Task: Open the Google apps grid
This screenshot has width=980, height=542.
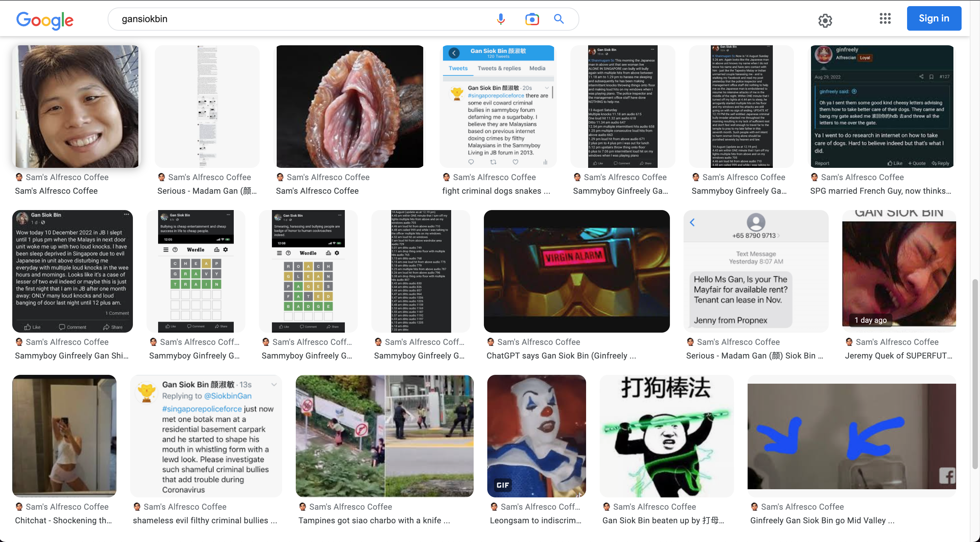Action: tap(885, 19)
